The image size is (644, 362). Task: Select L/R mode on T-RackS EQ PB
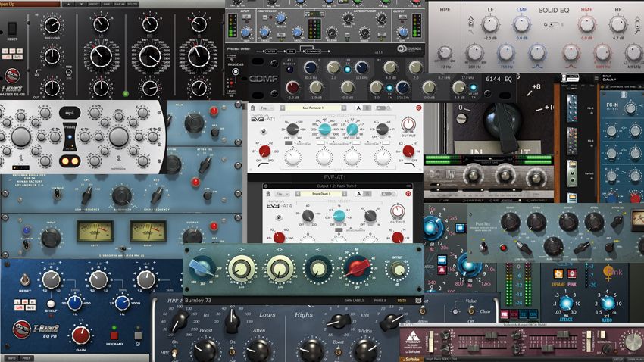pos(19,307)
